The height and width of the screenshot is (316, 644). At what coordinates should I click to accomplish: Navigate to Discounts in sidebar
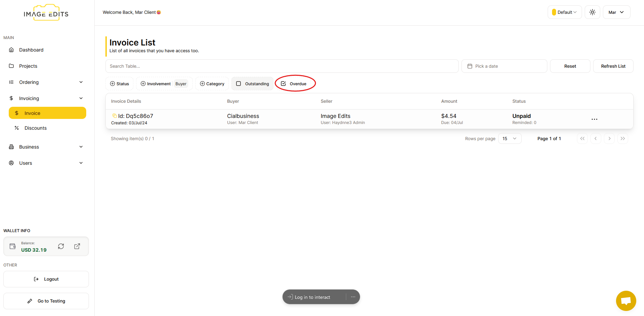(35, 128)
